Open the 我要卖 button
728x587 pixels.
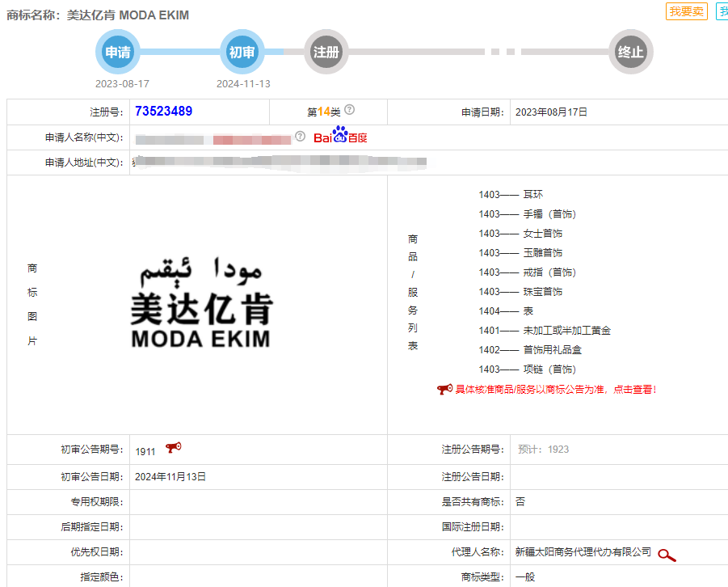click(686, 11)
